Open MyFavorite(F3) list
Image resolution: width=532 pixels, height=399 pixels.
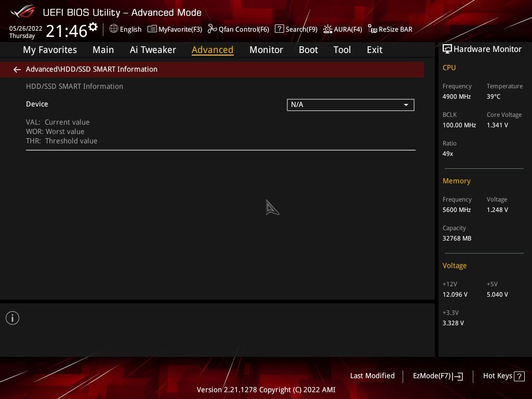(x=175, y=29)
